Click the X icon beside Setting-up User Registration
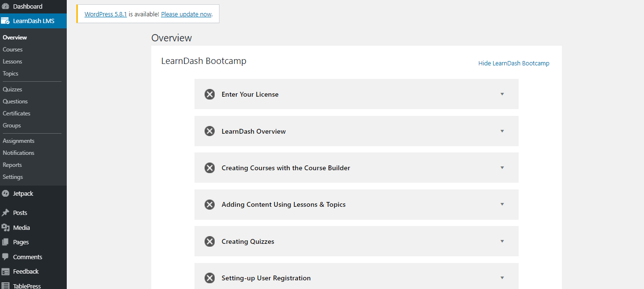Screen dimensions: 644x289 point(210,278)
